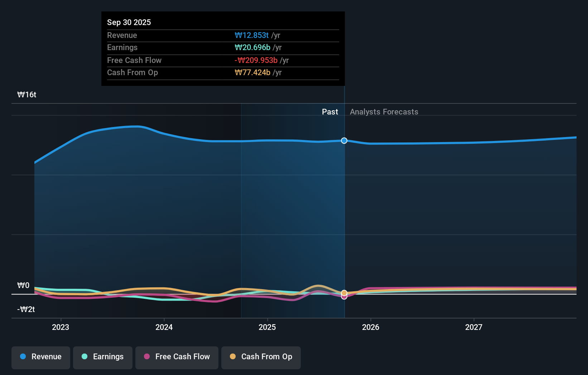The width and height of the screenshot is (588, 375).
Task: Click the Cash From Op legend button
Action: (261, 357)
